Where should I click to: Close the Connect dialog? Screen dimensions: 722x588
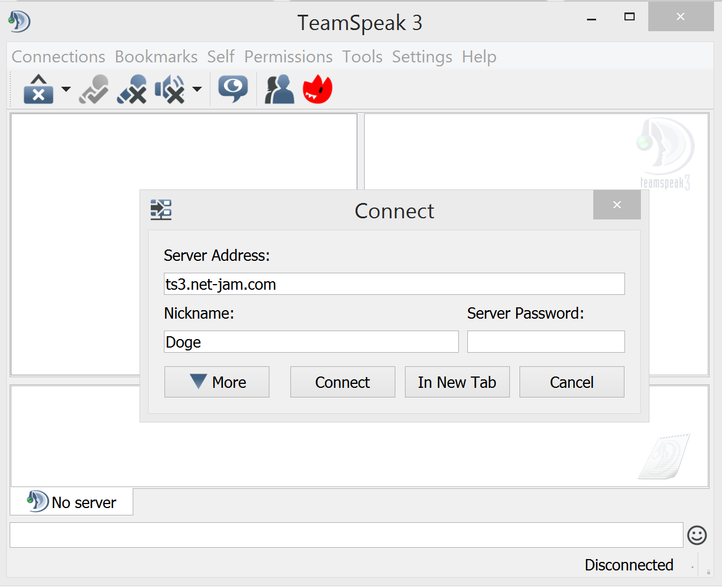617,205
